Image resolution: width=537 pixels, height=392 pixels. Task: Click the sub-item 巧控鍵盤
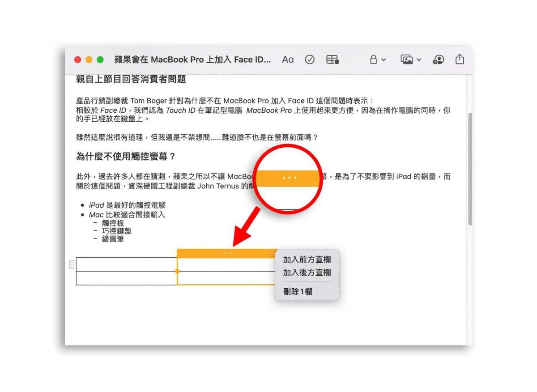[x=117, y=231]
